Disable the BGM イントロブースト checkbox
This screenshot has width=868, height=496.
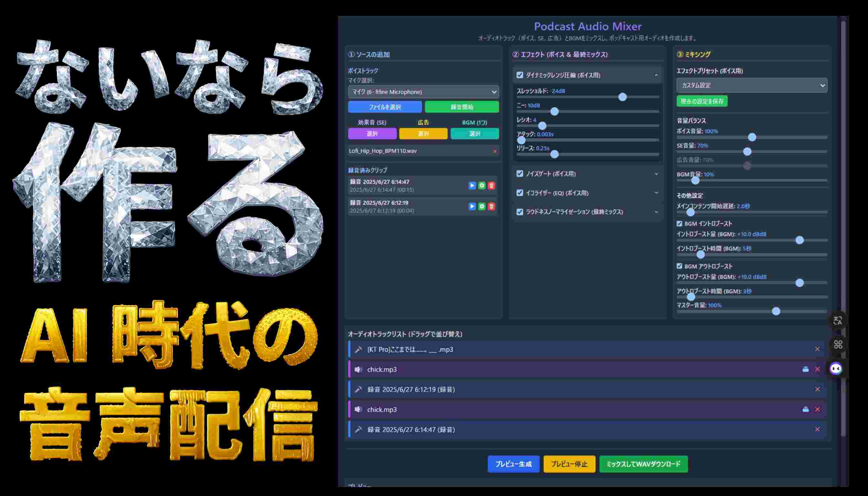click(x=679, y=223)
